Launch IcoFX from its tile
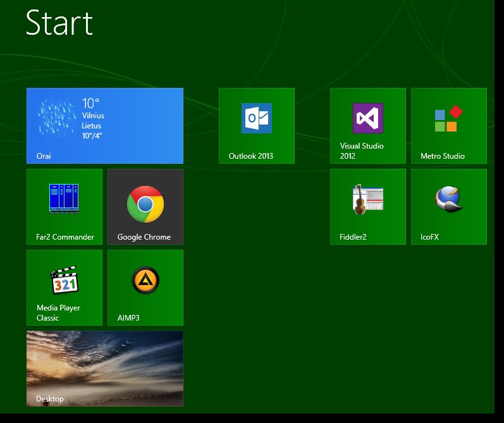The height and width of the screenshot is (423, 504). [449, 207]
